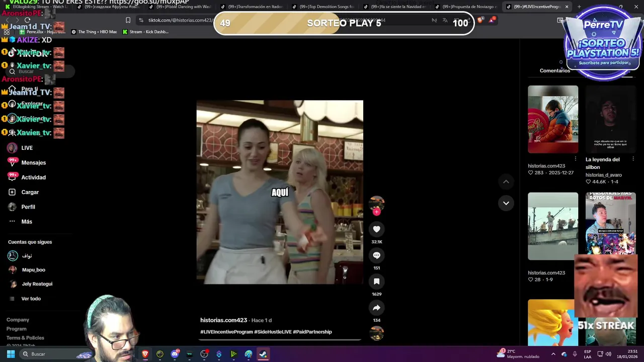Viewport: 644px width, 362px height.
Task: Open more options for La leyenda del silbon
Action: pyautogui.click(x=633, y=159)
